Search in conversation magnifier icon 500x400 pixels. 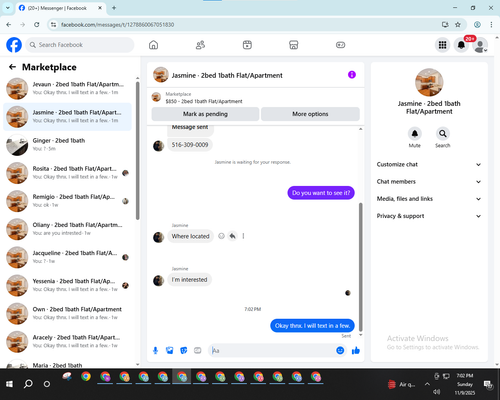pyautogui.click(x=442, y=134)
